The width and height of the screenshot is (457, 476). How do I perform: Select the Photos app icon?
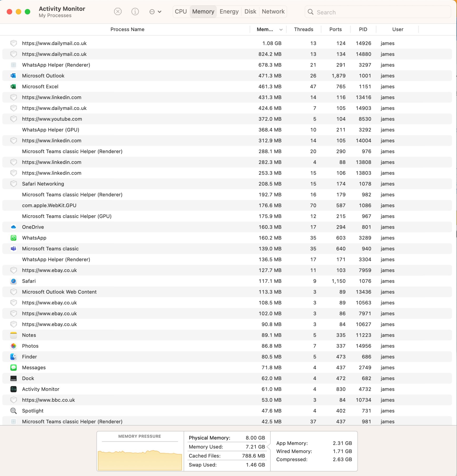coord(13,346)
